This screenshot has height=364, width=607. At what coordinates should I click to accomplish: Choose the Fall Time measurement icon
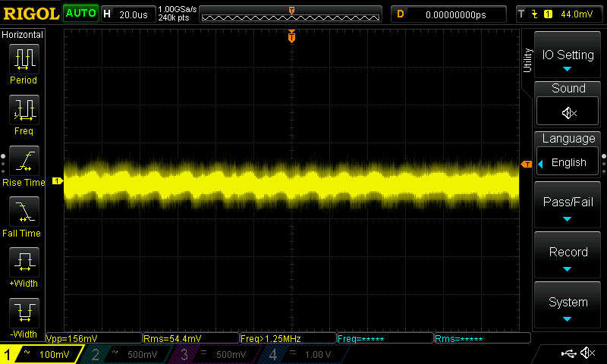click(24, 213)
